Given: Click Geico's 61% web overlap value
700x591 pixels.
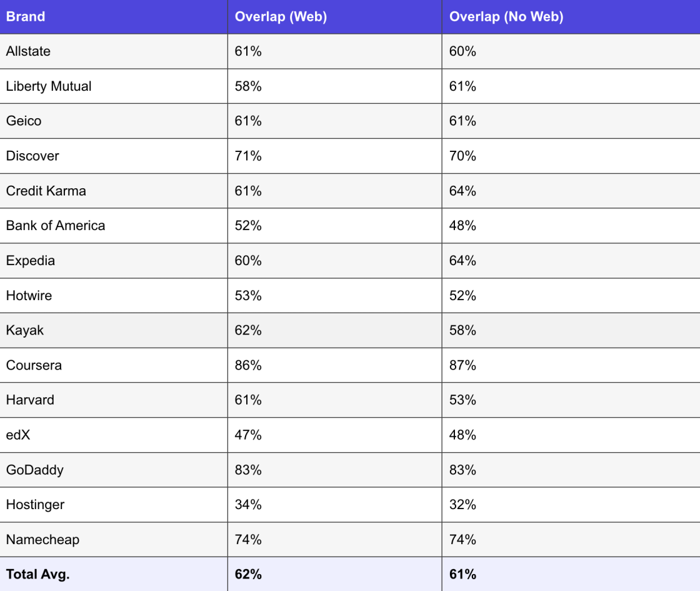Looking at the screenshot, I should [x=248, y=121].
